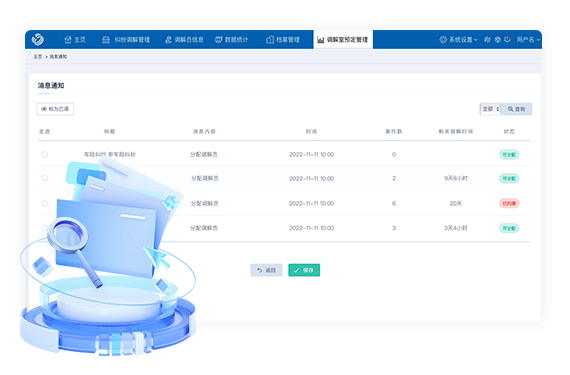The image size is (570, 375).
Task: Tick the checkbox on the 3天4小时 row
Action: (44, 228)
